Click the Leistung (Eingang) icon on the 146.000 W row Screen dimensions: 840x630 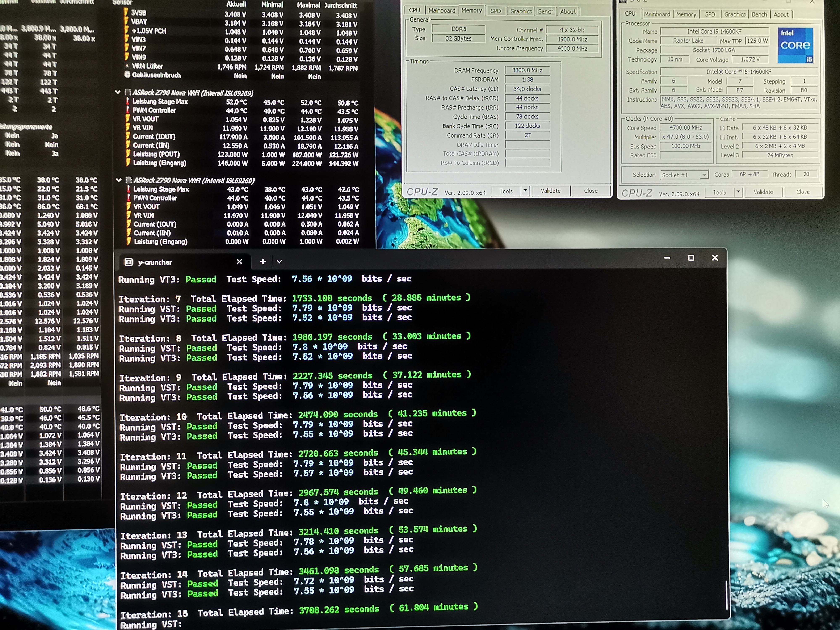point(129,163)
